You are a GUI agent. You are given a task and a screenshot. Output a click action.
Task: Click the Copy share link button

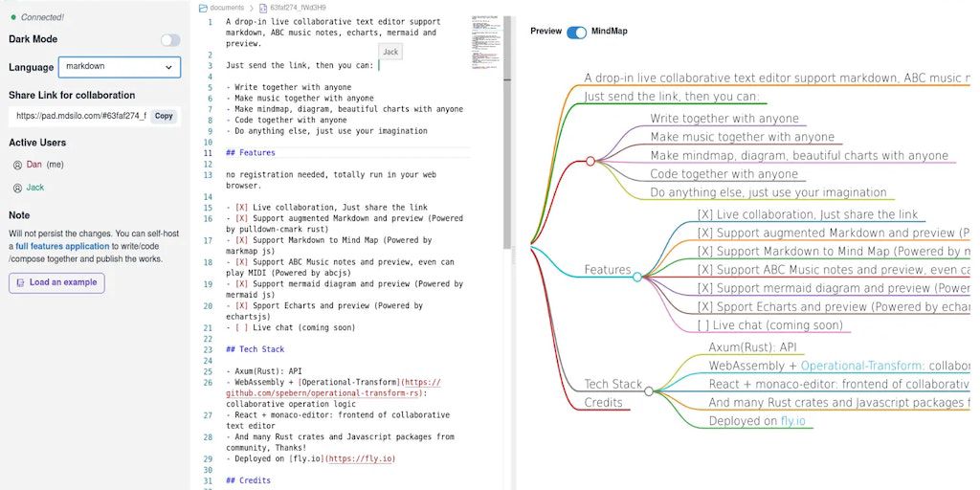point(164,116)
